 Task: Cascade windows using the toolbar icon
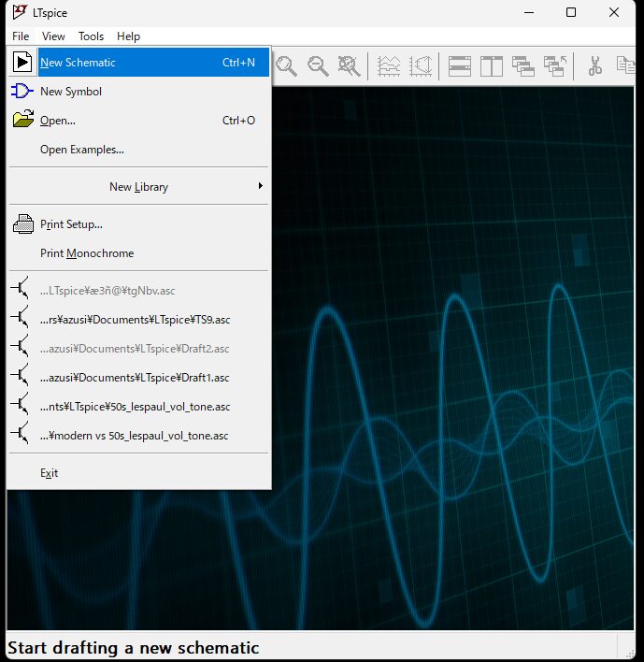(x=522, y=65)
